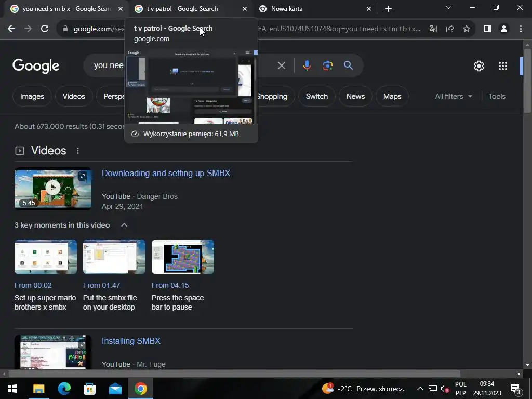The height and width of the screenshot is (399, 532).
Task: Open the weather widget showing -2°C
Action: pos(363,389)
